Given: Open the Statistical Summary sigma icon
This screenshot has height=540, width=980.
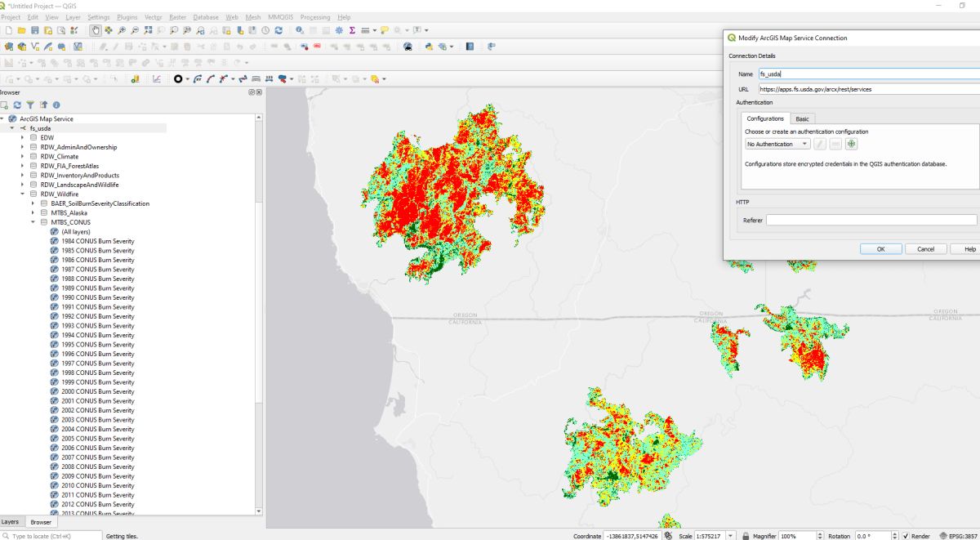Looking at the screenshot, I should (x=352, y=30).
